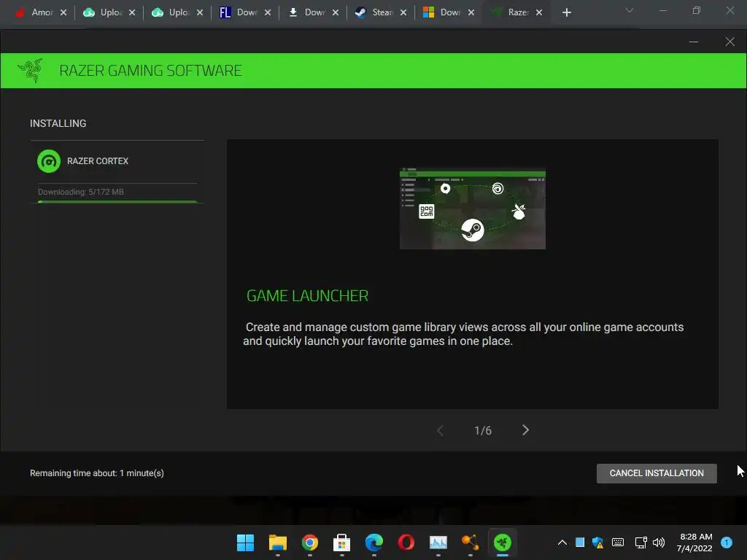Image resolution: width=747 pixels, height=560 pixels.
Task: Click the Razer Cortex download progress bar
Action: click(117, 201)
